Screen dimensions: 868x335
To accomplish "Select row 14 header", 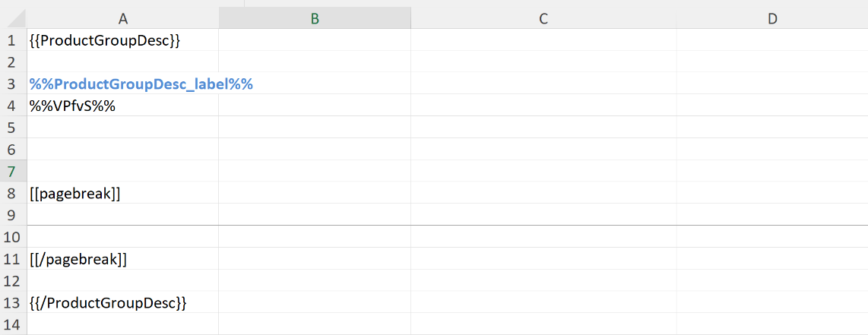I will click(x=11, y=324).
